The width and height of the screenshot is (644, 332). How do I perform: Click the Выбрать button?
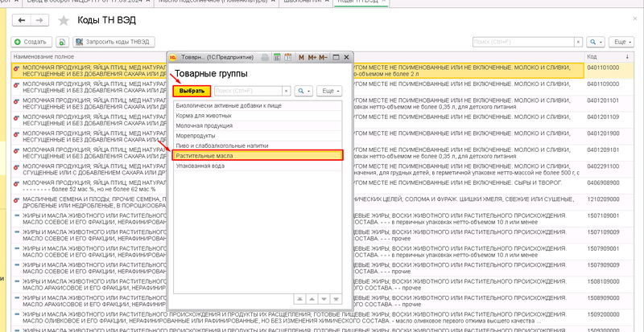pyautogui.click(x=192, y=91)
